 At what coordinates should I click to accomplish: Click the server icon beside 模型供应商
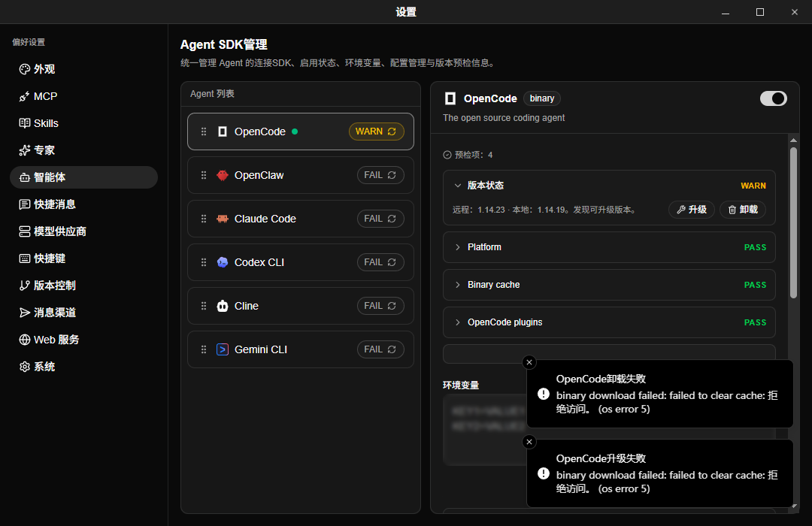(24, 231)
